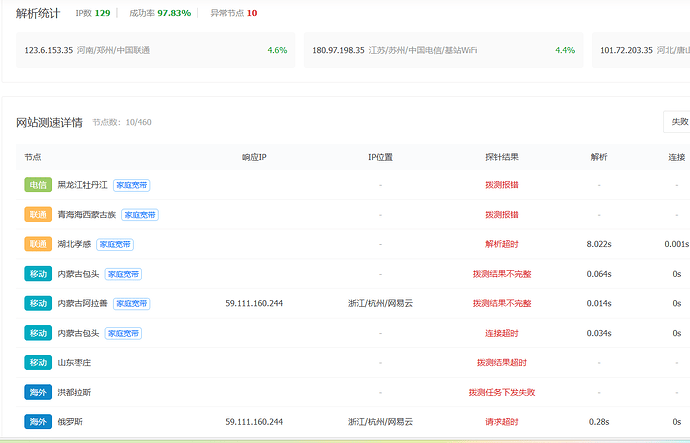Image resolution: width=690 pixels, height=443 pixels.
Task: Click 家庭宽带 tag on 湖北孝感 row
Action: pyautogui.click(x=115, y=245)
